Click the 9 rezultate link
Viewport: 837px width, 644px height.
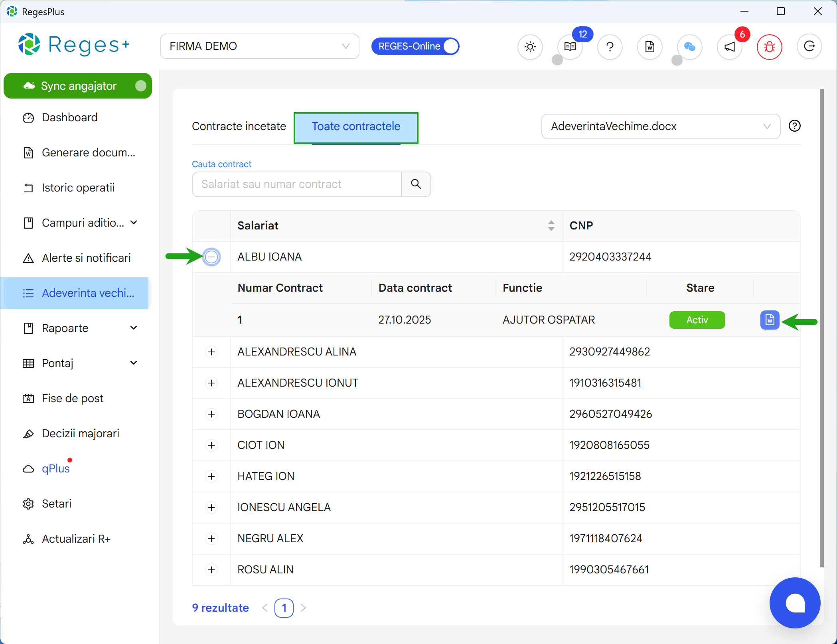coord(220,608)
